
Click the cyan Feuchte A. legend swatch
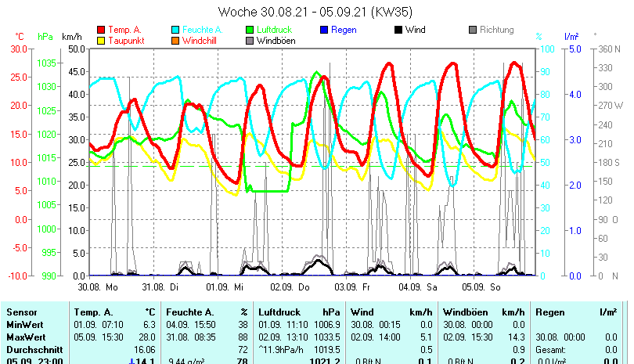click(x=175, y=31)
